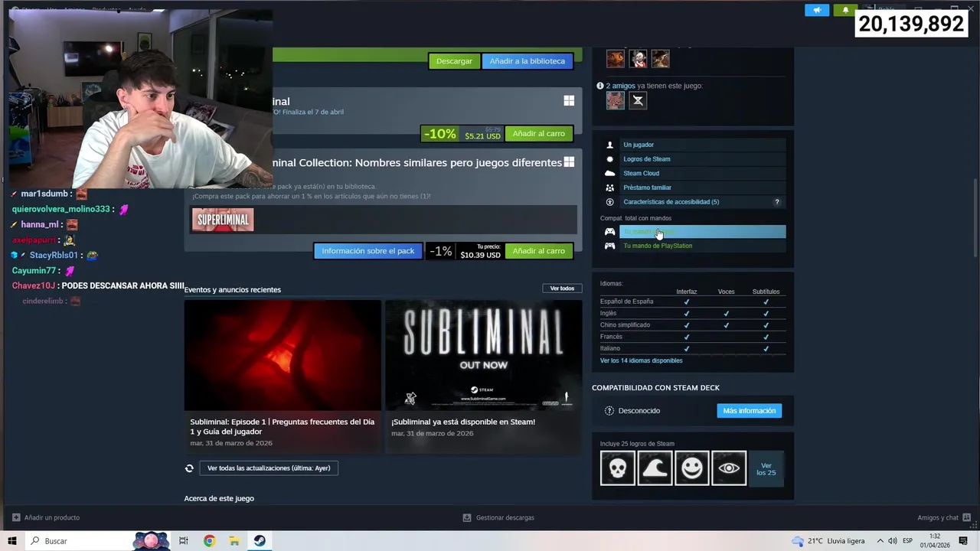Click the Español de España language row
Screen dimensions: 980x551
click(693, 302)
